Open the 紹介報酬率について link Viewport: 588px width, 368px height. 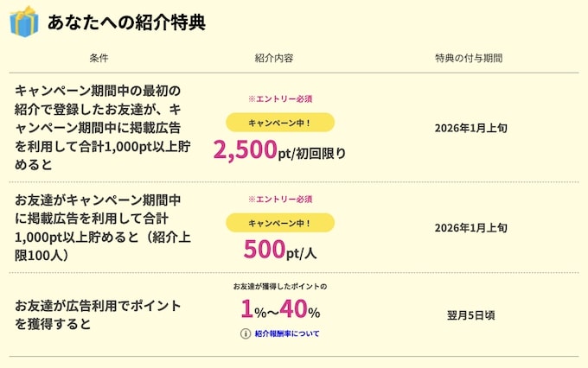point(286,333)
